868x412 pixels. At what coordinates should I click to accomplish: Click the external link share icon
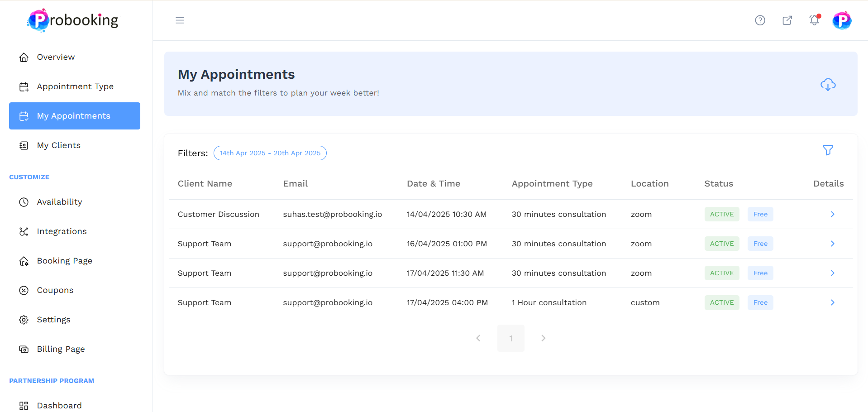point(787,20)
